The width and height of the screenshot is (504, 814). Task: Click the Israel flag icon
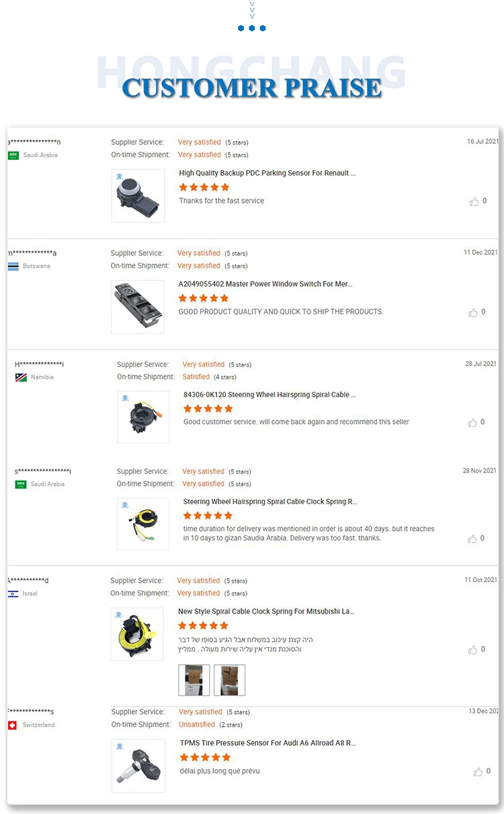[13, 594]
